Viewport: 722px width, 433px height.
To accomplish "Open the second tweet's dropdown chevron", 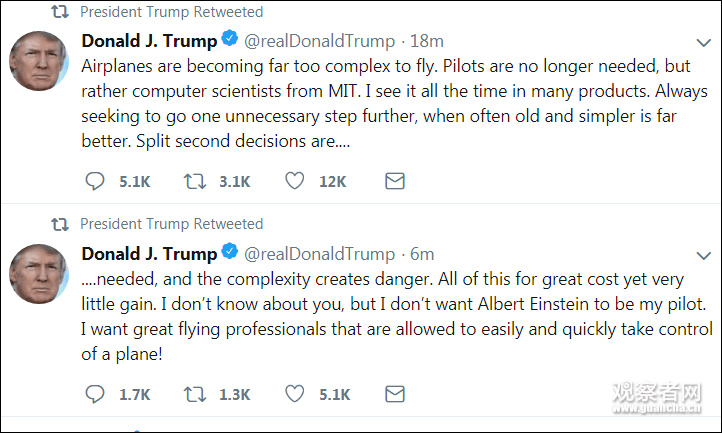I will pyautogui.click(x=703, y=255).
